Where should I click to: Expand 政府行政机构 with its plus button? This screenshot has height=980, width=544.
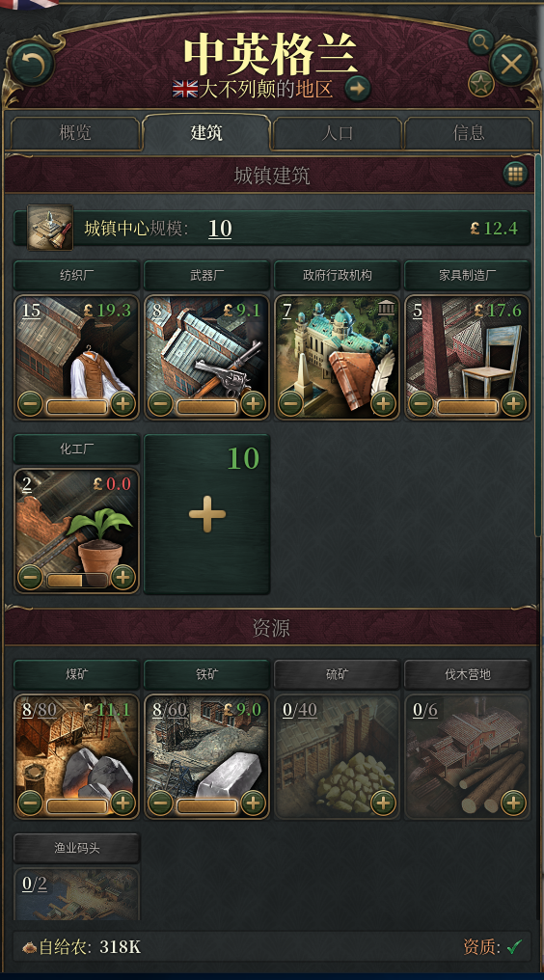coord(383,404)
